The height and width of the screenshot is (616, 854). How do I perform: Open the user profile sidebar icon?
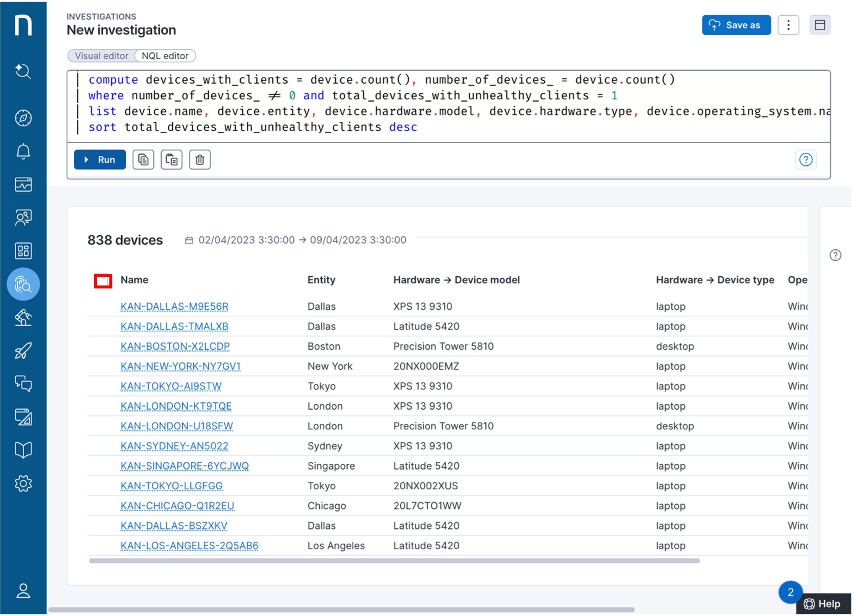23,591
